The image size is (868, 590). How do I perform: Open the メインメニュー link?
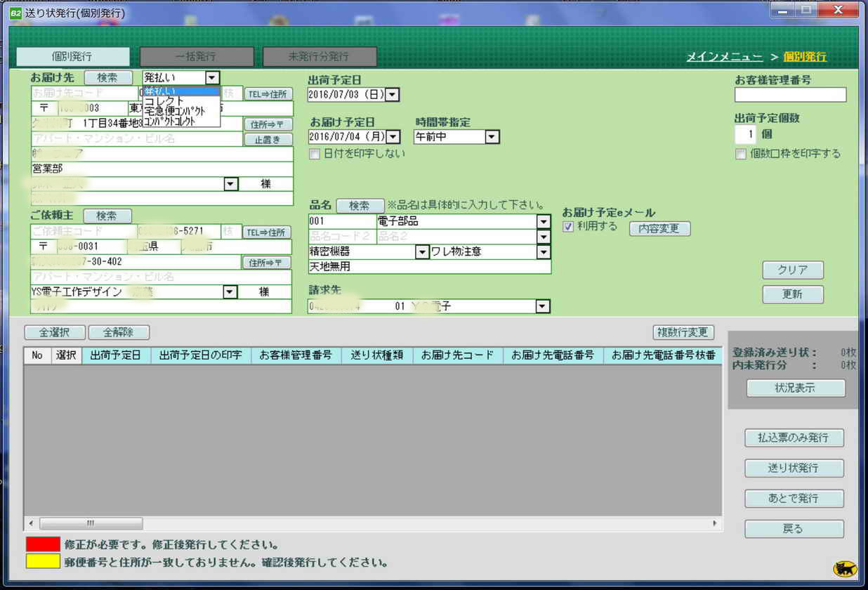coord(724,57)
